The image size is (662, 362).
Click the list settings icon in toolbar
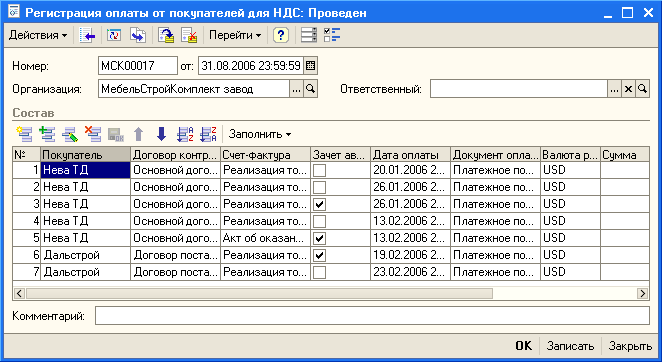coord(309,35)
